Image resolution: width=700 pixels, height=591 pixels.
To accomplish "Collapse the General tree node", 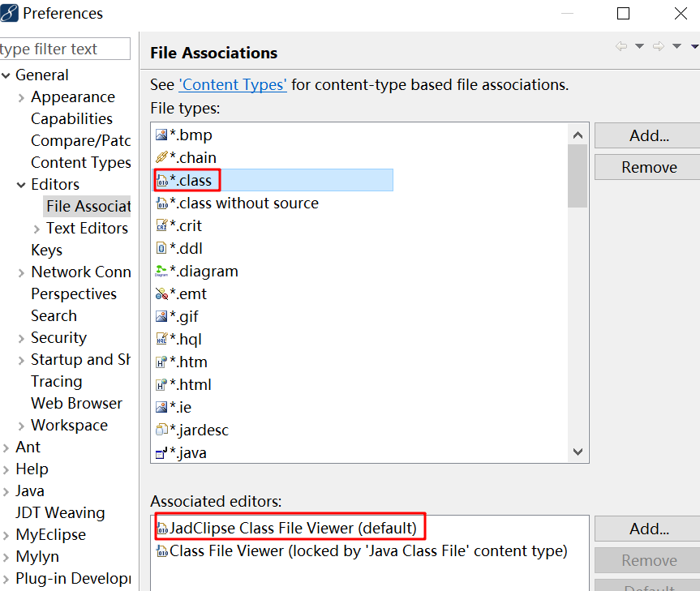I will (6, 75).
